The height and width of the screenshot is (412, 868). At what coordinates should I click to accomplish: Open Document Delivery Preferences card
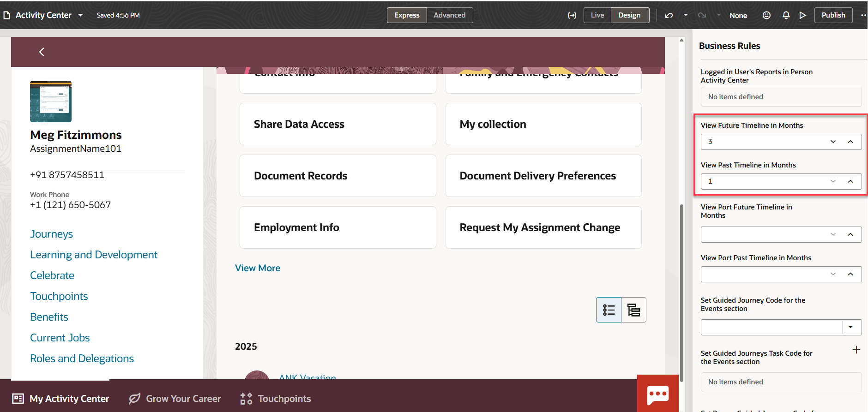(x=543, y=176)
